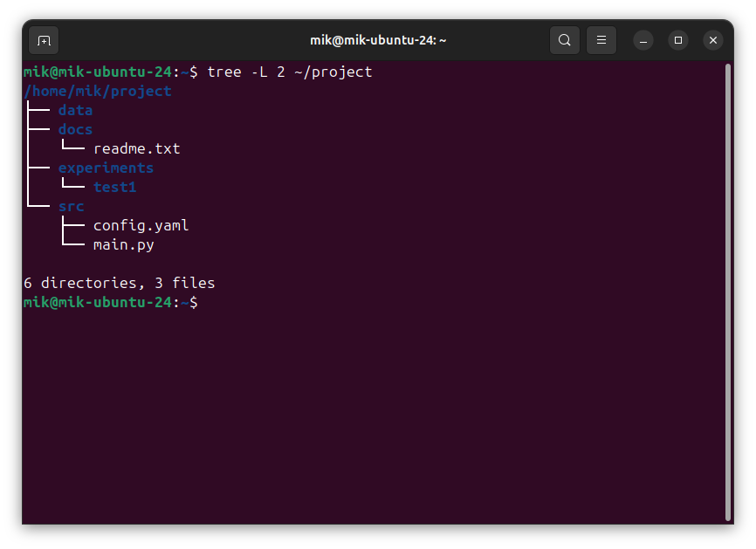Screen dimensions: 756x549
Task: Click config.yaml in the listing
Action: [141, 225]
